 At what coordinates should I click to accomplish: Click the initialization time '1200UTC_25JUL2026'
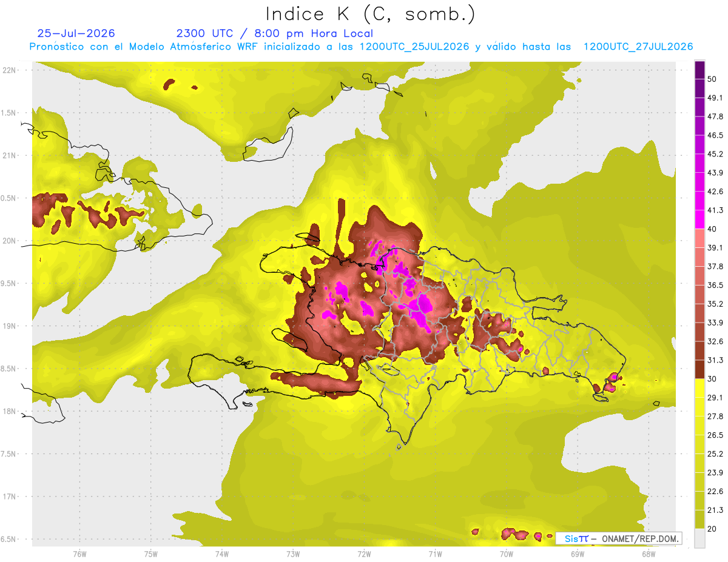tap(414, 47)
